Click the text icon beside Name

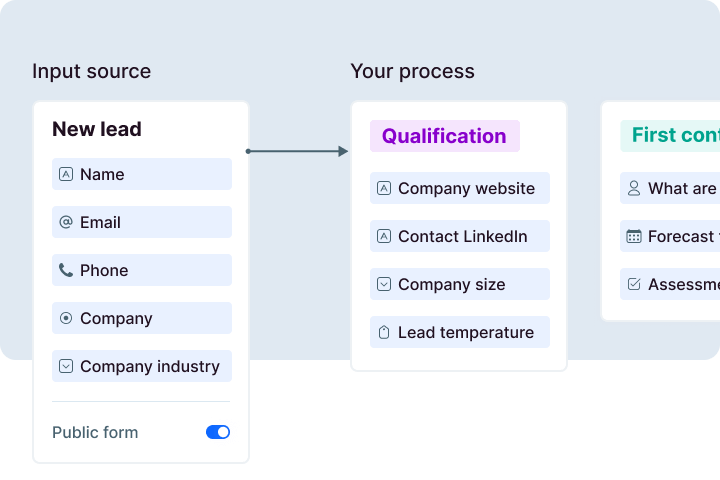pos(66,174)
